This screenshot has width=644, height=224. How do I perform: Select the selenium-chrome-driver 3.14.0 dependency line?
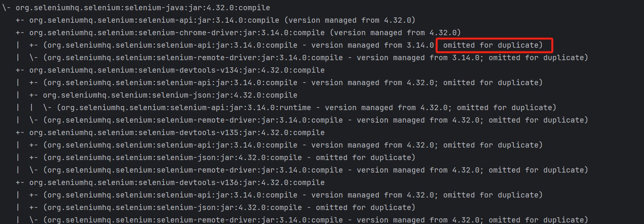click(x=177, y=33)
